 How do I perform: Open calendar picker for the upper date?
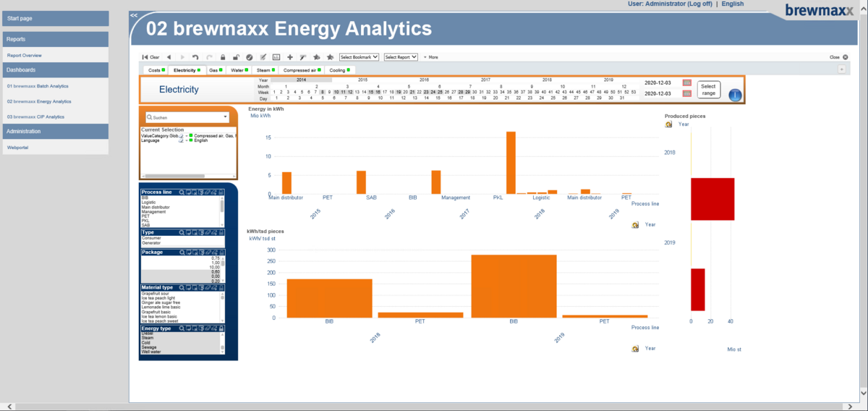(686, 83)
